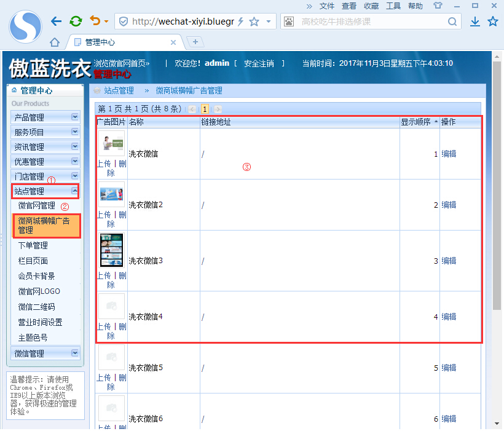Click the favorites star icon at top right

(x=492, y=20)
